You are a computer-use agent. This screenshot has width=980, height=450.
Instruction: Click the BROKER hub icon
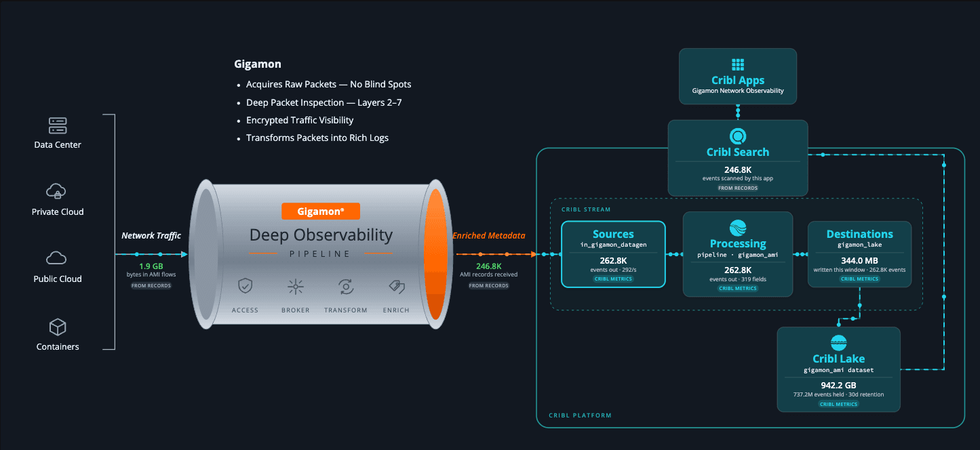click(x=295, y=287)
